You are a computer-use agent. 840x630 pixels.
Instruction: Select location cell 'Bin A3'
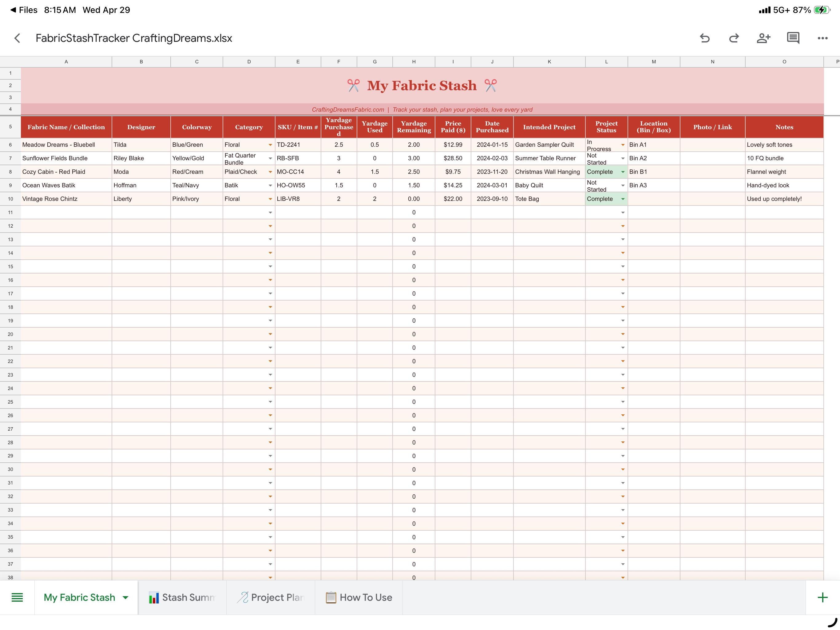coord(654,185)
